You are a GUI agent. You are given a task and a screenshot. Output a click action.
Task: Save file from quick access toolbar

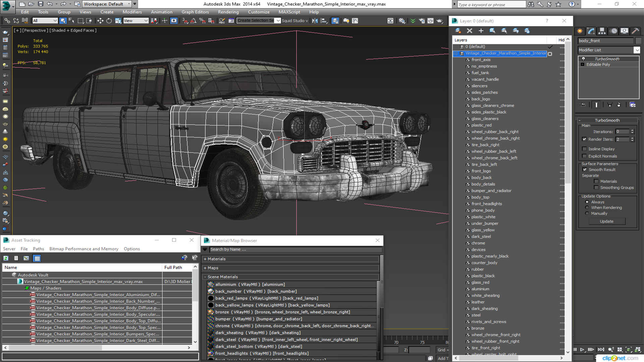(x=40, y=4)
